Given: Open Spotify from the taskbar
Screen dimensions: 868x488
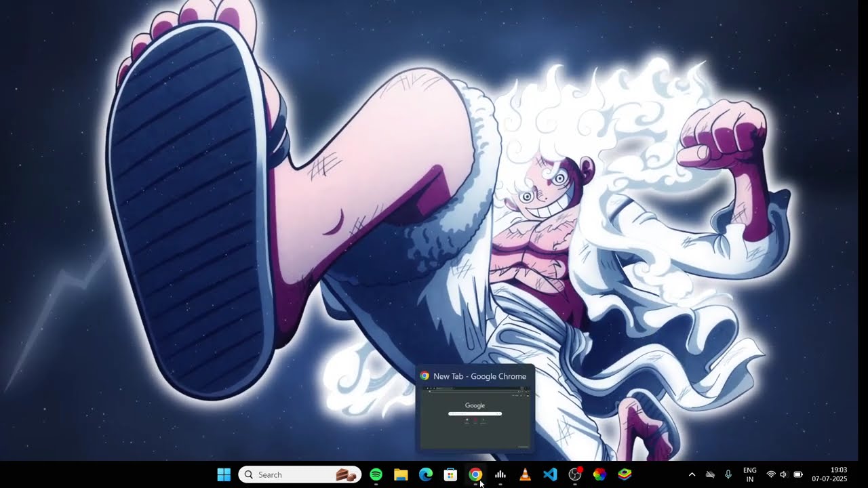Looking at the screenshot, I should (376, 474).
